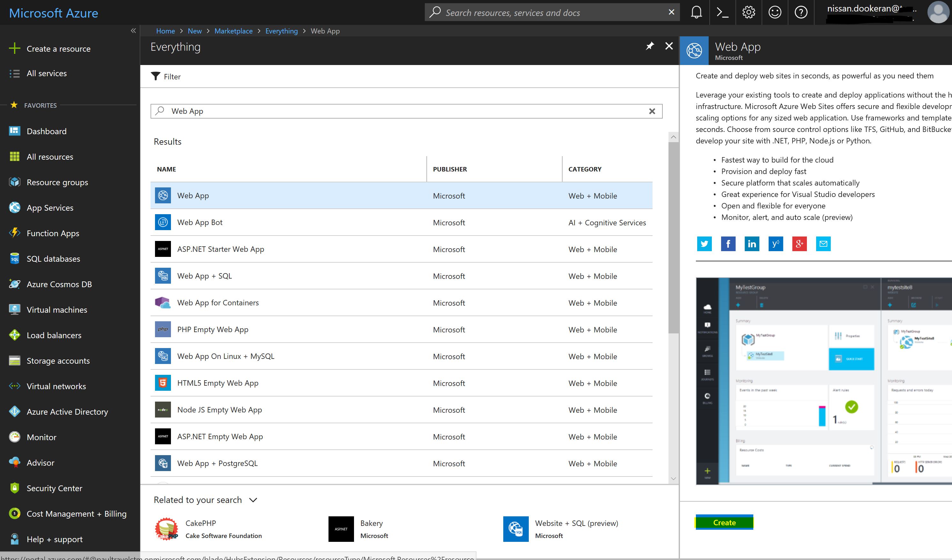The image size is (952, 560).
Task: Click the feedback smiley icon
Action: coord(774,12)
